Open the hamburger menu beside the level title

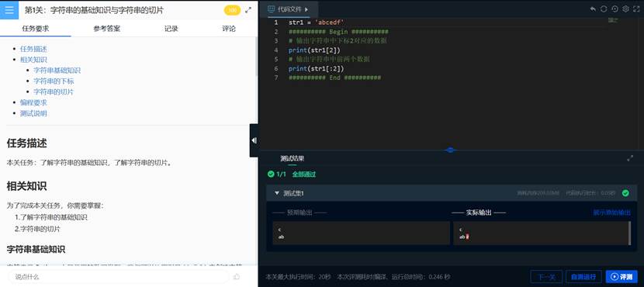(x=9, y=9)
